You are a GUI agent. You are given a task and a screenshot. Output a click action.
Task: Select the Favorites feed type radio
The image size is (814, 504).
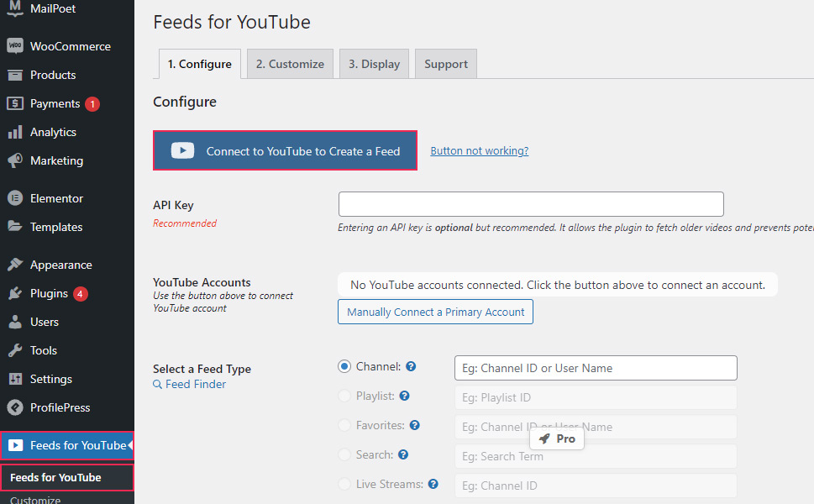[344, 425]
